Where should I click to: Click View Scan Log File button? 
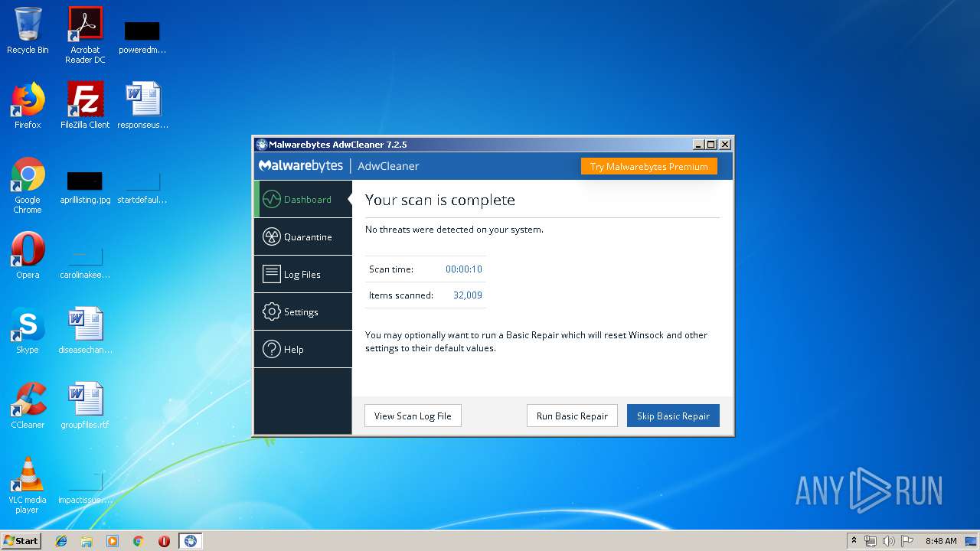point(413,416)
